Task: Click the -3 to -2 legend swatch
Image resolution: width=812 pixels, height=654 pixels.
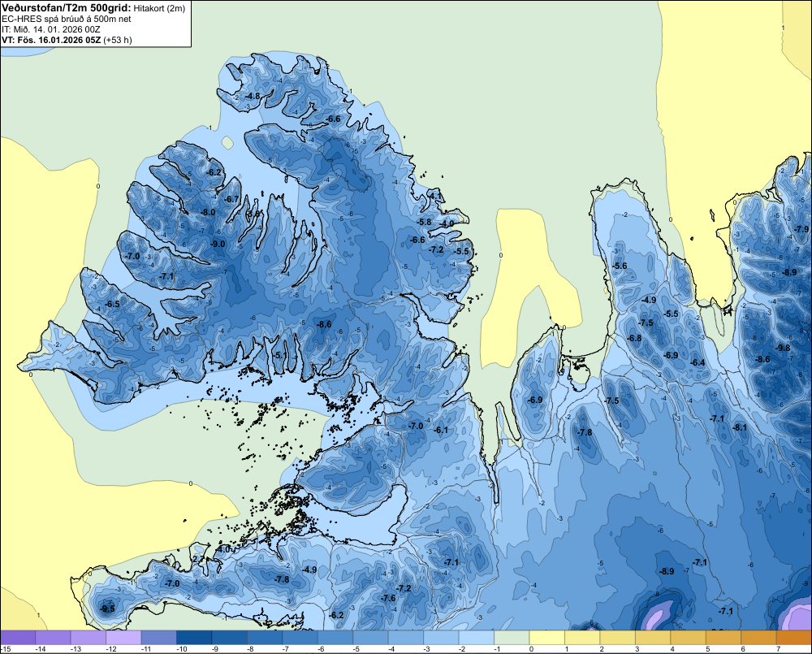Action: [x=441, y=638]
